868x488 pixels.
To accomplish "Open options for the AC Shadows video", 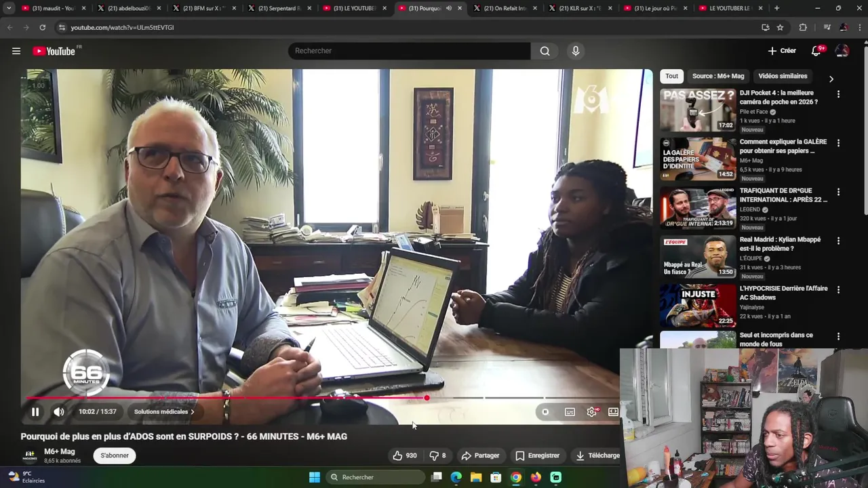I will (x=838, y=289).
